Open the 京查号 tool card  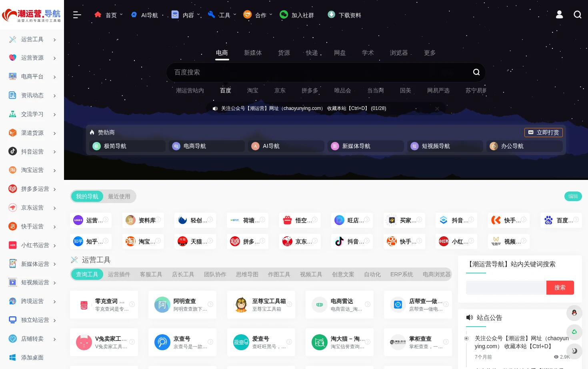tap(182, 342)
